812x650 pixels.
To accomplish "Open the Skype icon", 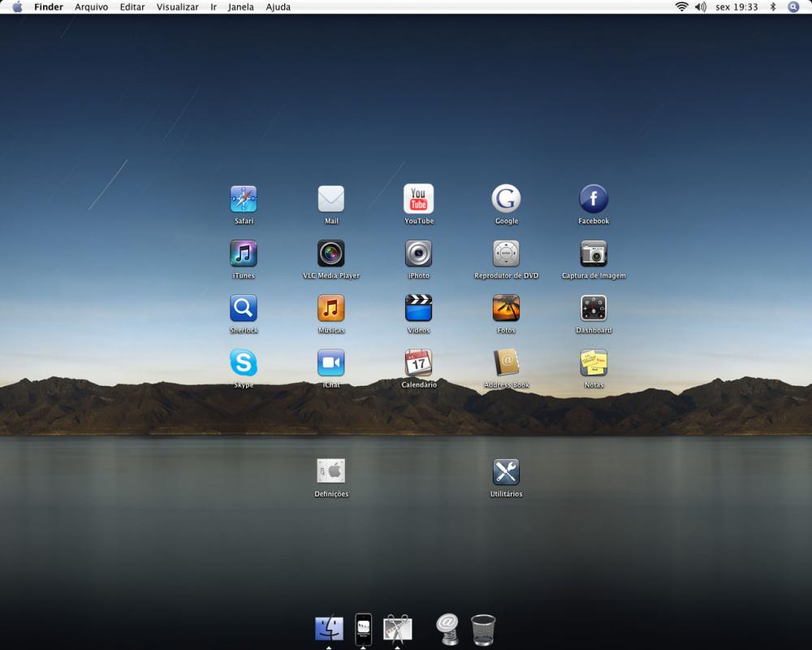I will point(244,363).
